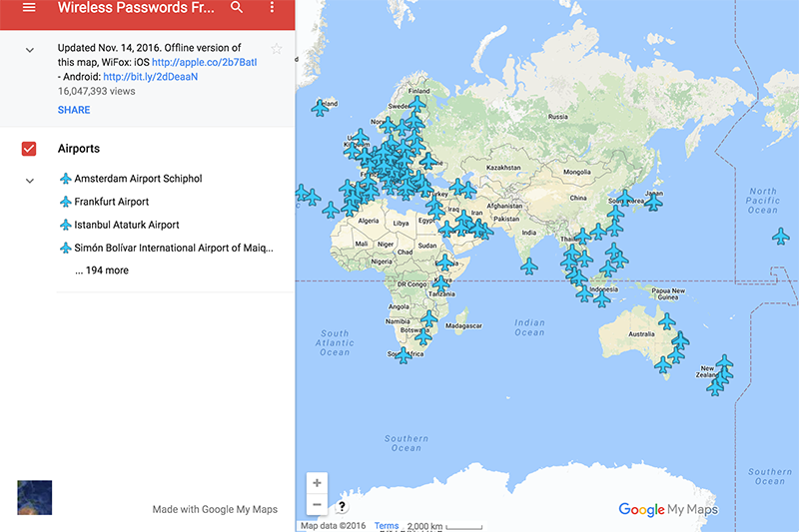Select Istanbul Ataturk Airport in the list
Image resolution: width=799 pixels, height=532 pixels.
[127, 225]
